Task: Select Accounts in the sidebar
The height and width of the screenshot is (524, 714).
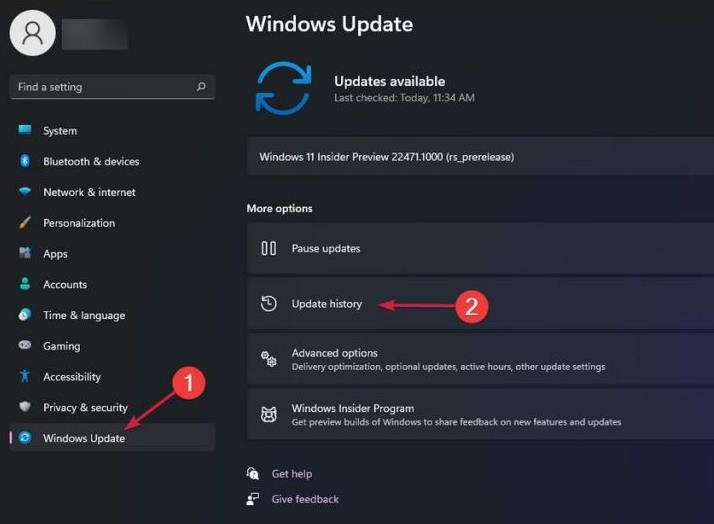Action: click(x=112, y=284)
